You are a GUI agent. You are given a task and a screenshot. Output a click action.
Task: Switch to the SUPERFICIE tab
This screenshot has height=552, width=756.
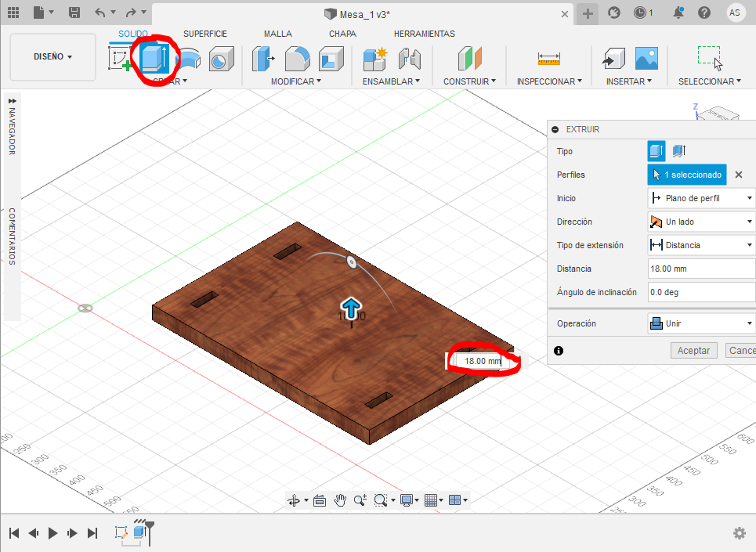point(204,34)
